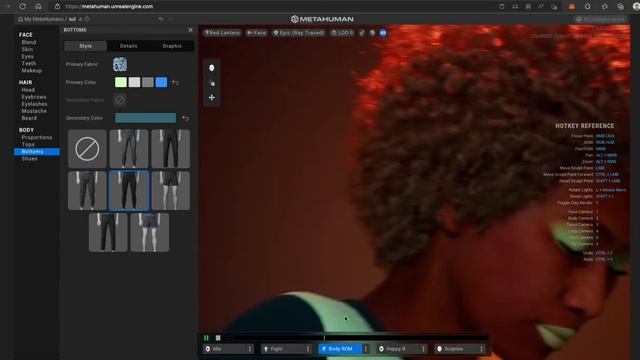
Task: Open the Hair Head section
Action: pyautogui.click(x=28, y=90)
